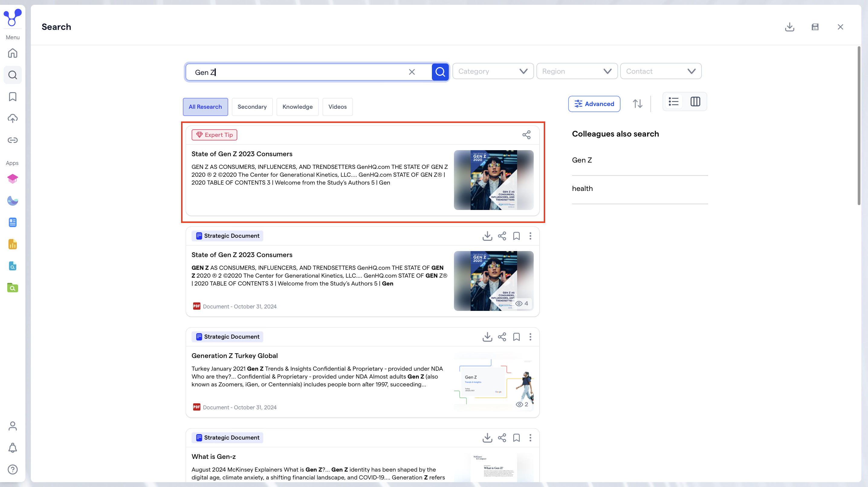
Task: Switch to list view layout
Action: [x=674, y=102]
